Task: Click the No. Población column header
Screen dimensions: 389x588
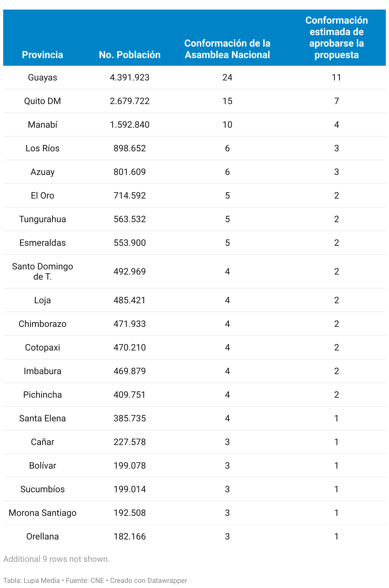Action: pos(129,55)
